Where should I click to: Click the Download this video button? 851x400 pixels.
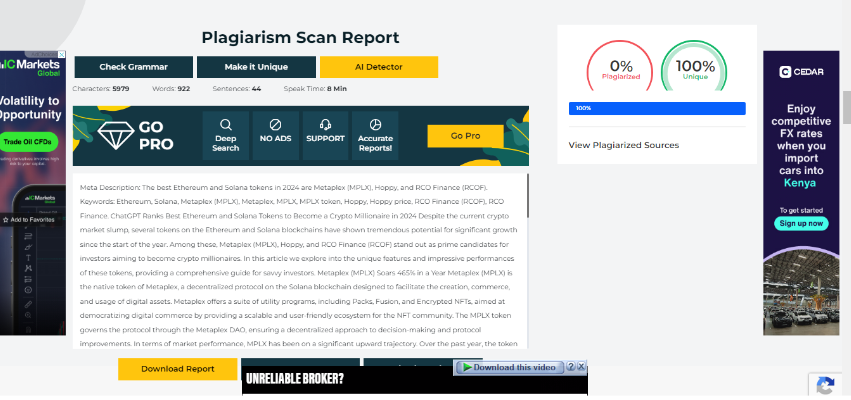pos(510,367)
